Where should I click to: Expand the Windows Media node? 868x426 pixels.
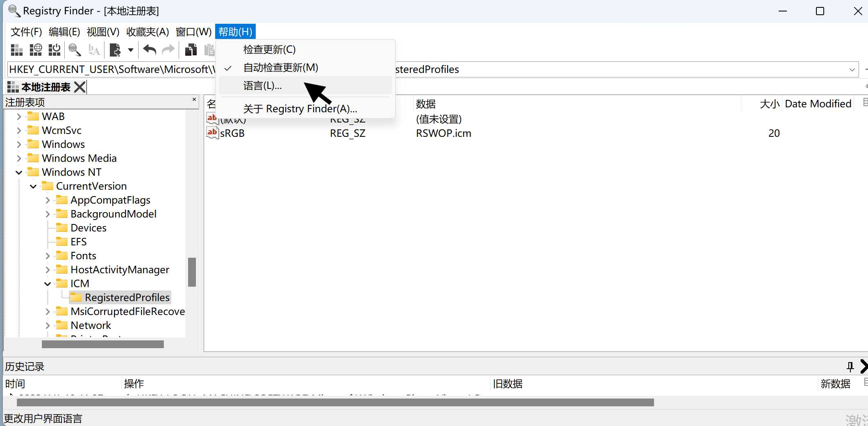[19, 159]
